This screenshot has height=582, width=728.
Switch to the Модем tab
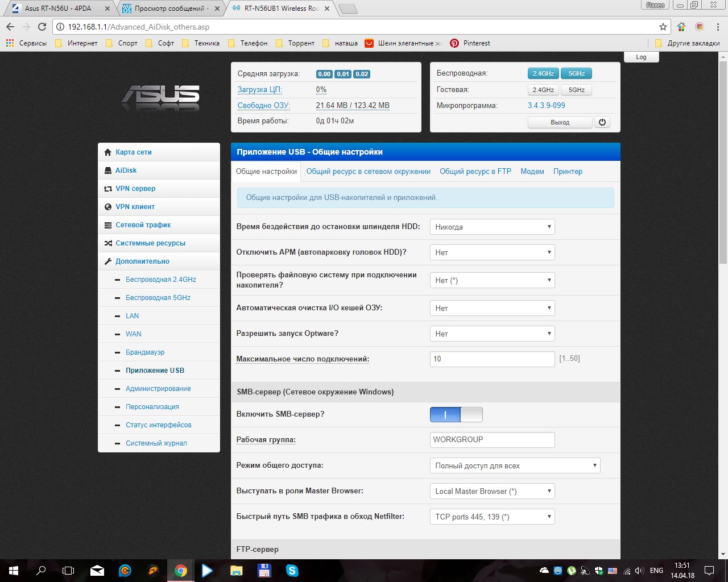pyautogui.click(x=532, y=171)
